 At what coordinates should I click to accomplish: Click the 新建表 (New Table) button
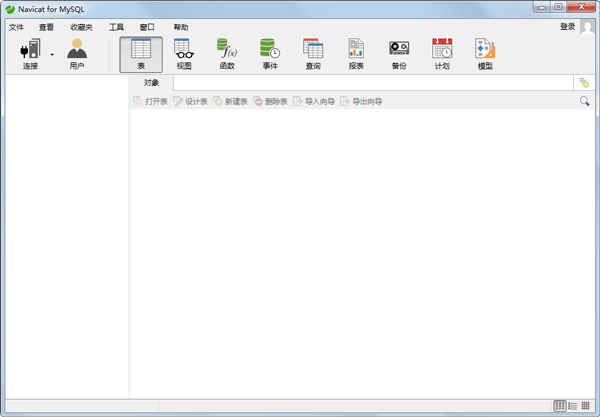point(230,101)
